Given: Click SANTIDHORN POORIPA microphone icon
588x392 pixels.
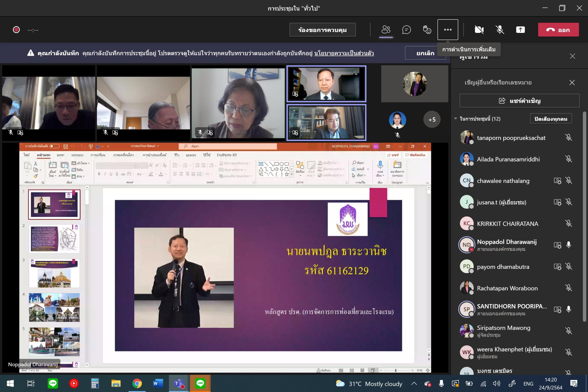Looking at the screenshot, I should [569, 309].
